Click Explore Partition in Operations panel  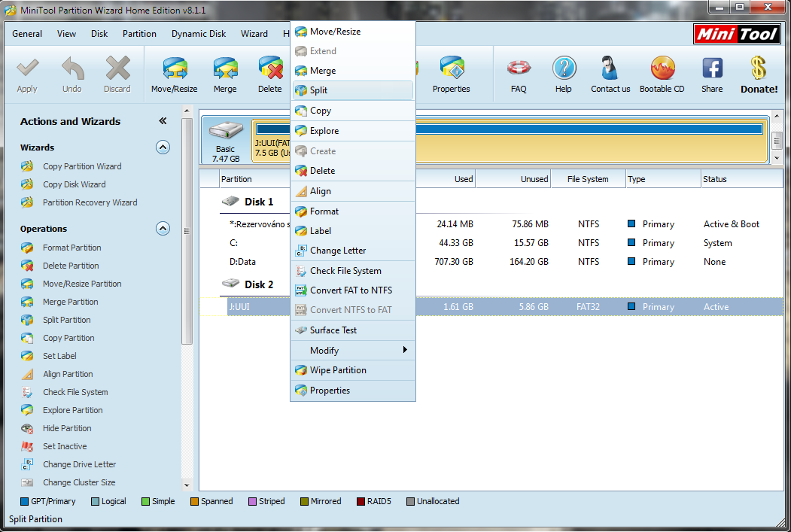[x=73, y=410]
